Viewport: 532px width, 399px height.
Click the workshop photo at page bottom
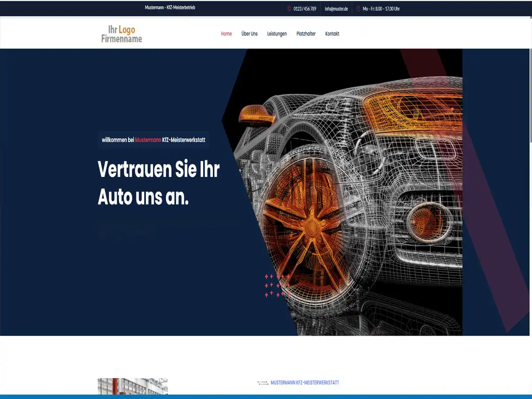(133, 388)
